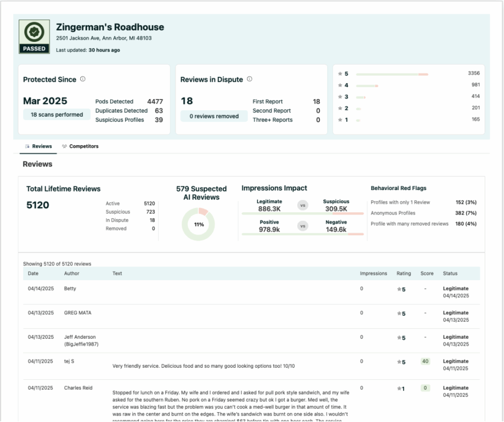The height and width of the screenshot is (422, 504).
Task: Switch to the Reviews tab
Action: pyautogui.click(x=38, y=146)
